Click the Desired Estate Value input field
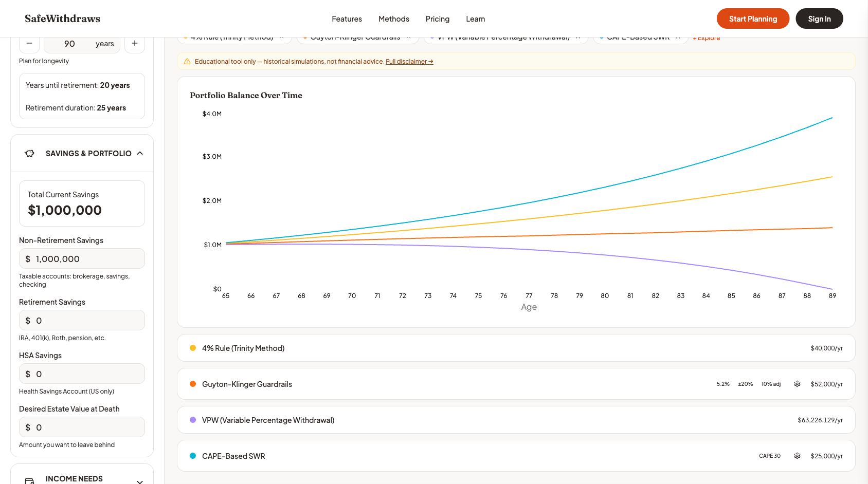Screen dimensions: 868x484 point(82,427)
